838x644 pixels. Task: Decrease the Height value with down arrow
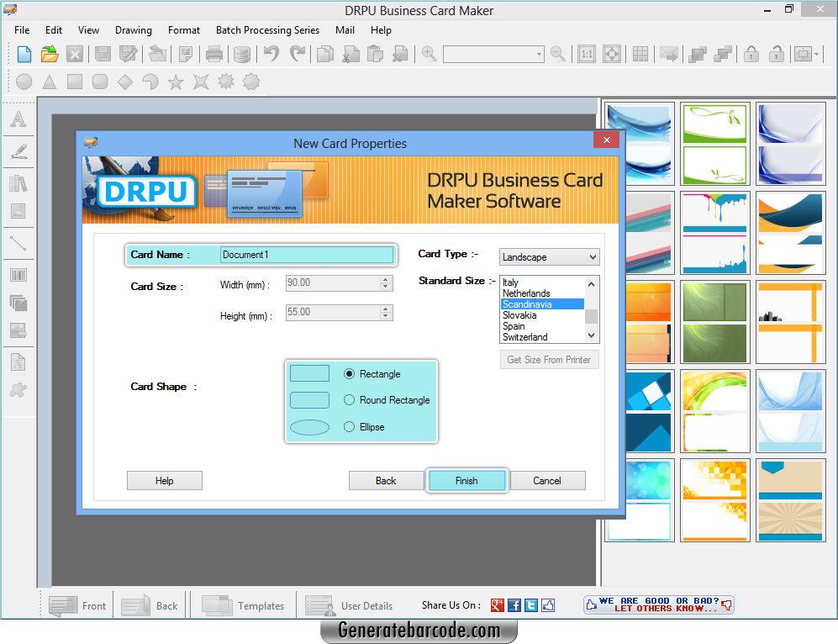(385, 316)
